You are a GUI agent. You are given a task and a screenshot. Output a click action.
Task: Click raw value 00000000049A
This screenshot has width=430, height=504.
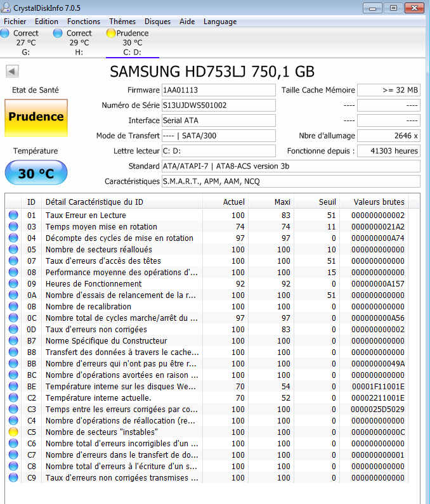click(378, 363)
